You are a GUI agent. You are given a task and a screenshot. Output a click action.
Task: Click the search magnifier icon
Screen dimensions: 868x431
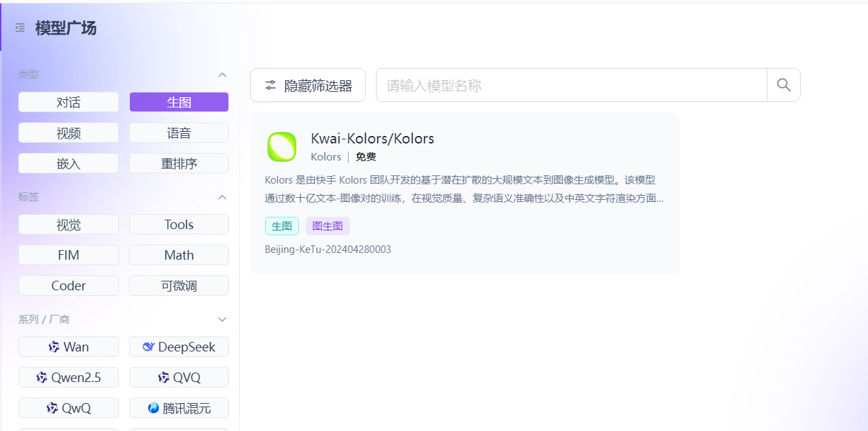(784, 85)
